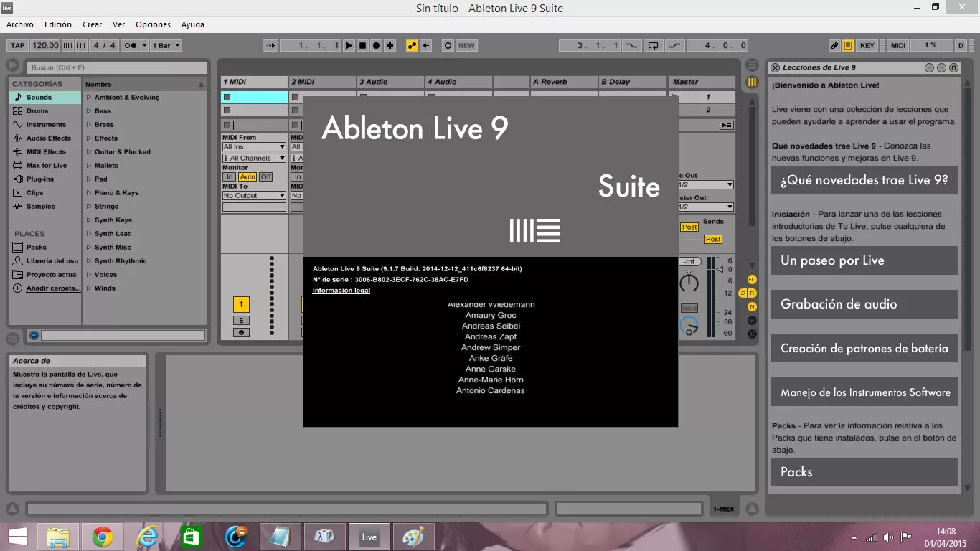Image resolution: width=980 pixels, height=551 pixels.
Task: Select the Sounds category
Action: pyautogui.click(x=45, y=98)
